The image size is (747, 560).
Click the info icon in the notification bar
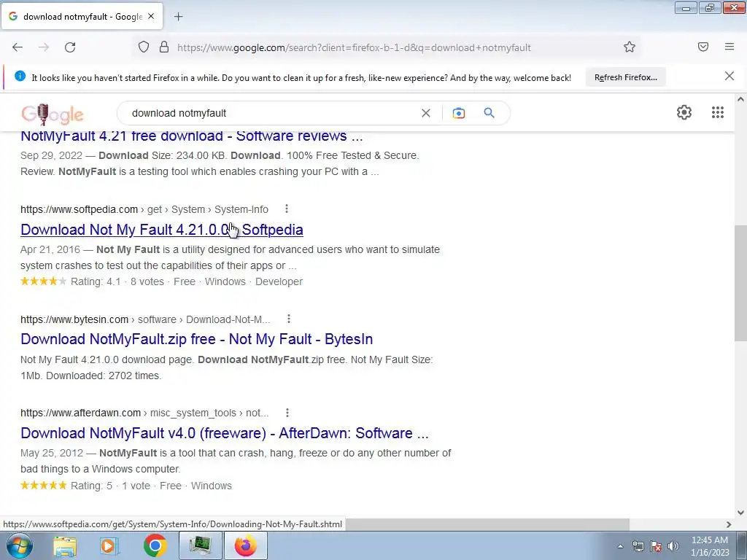tap(20, 76)
